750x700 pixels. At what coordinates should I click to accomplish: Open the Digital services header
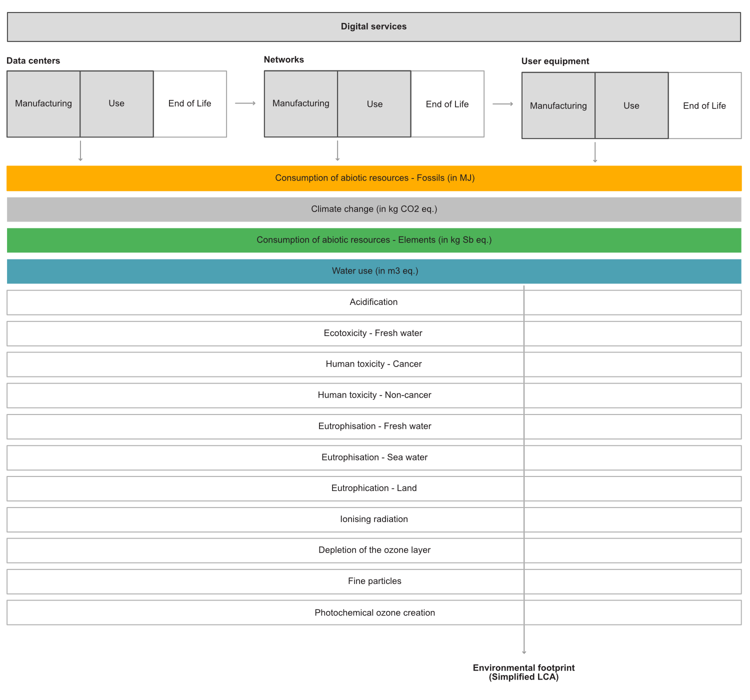coord(373,26)
